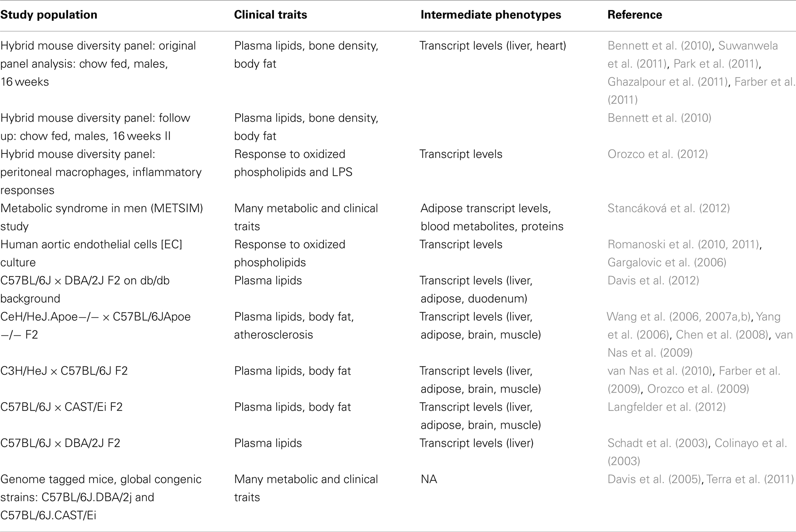Viewport: 796px width, 532px height.
Task: Open the Davis et al. (2012) citation
Action: (653, 281)
